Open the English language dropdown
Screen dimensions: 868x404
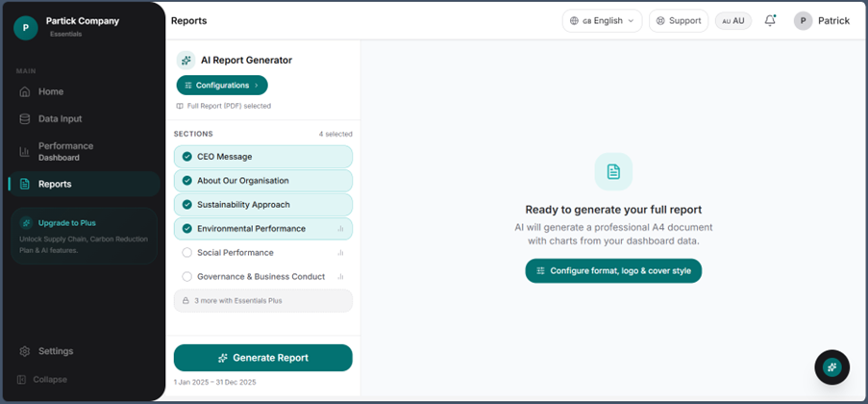click(603, 21)
